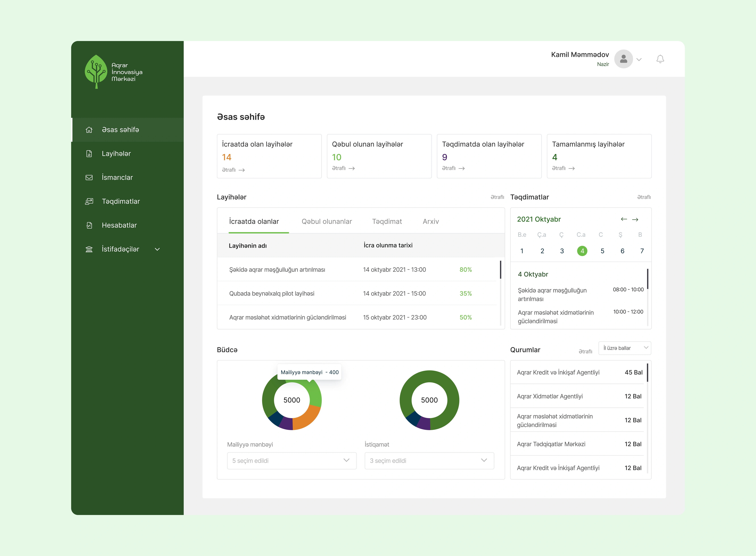Click the Layihələr document icon
Screen dimensions: 756x556
pos(89,154)
